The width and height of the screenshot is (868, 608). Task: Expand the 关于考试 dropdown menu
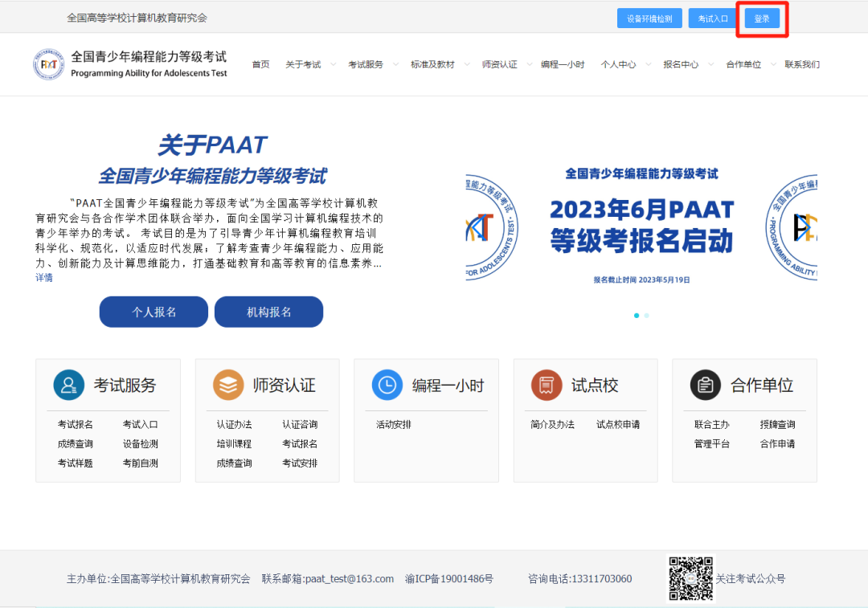click(305, 64)
